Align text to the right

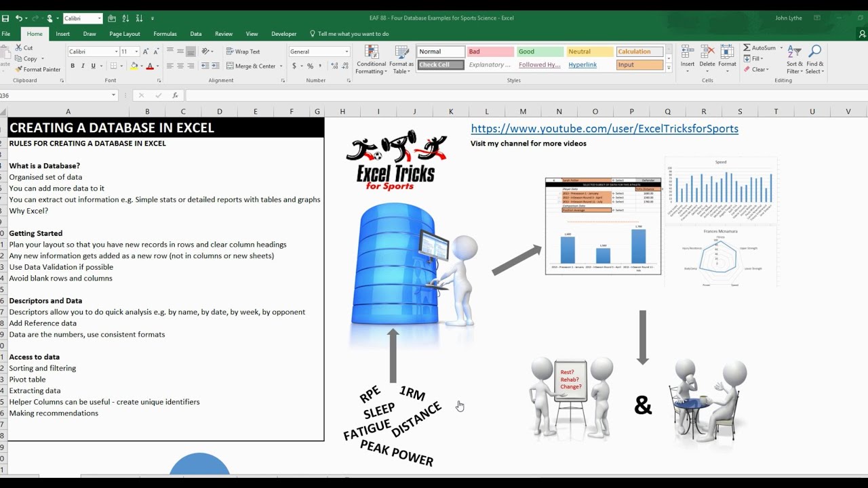(191, 66)
